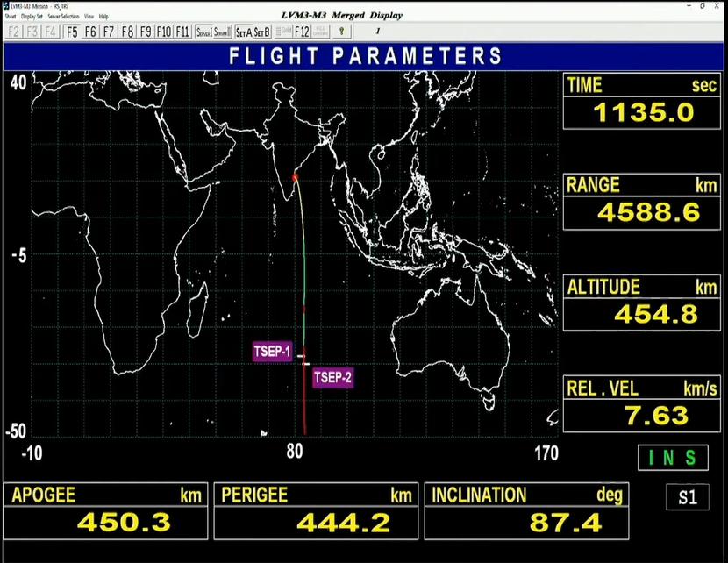
Task: Open the F8 sheet view
Action: (x=127, y=32)
